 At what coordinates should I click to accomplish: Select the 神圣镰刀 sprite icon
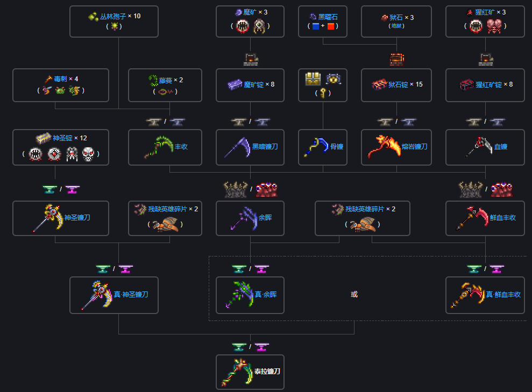coord(48,218)
